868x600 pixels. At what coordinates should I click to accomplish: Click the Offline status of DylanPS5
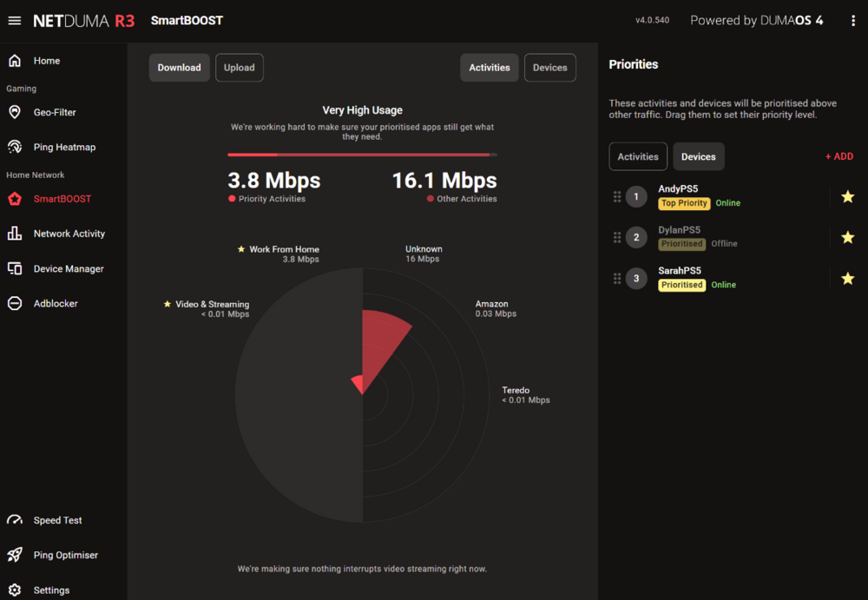724,244
